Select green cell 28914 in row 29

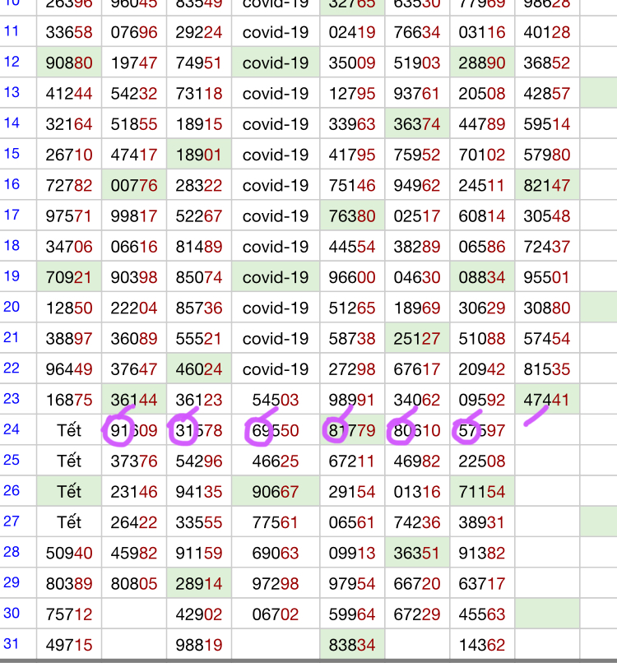tap(199, 583)
